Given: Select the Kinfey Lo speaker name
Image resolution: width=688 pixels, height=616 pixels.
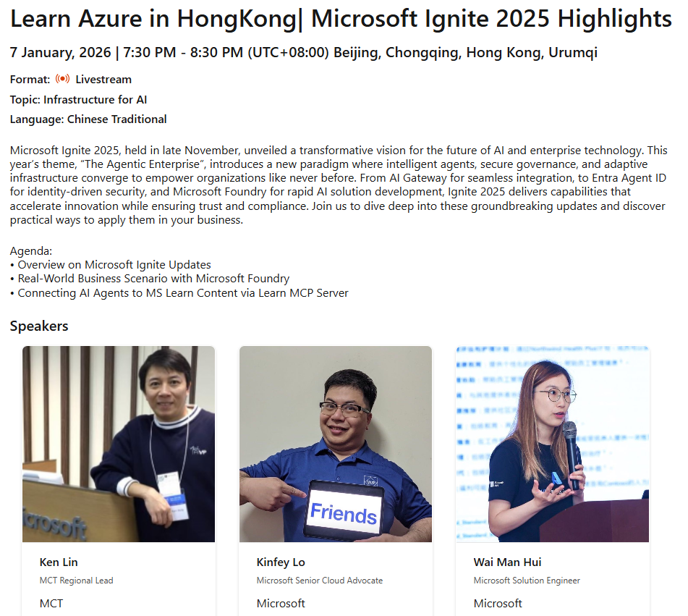Looking at the screenshot, I should click(x=281, y=562).
